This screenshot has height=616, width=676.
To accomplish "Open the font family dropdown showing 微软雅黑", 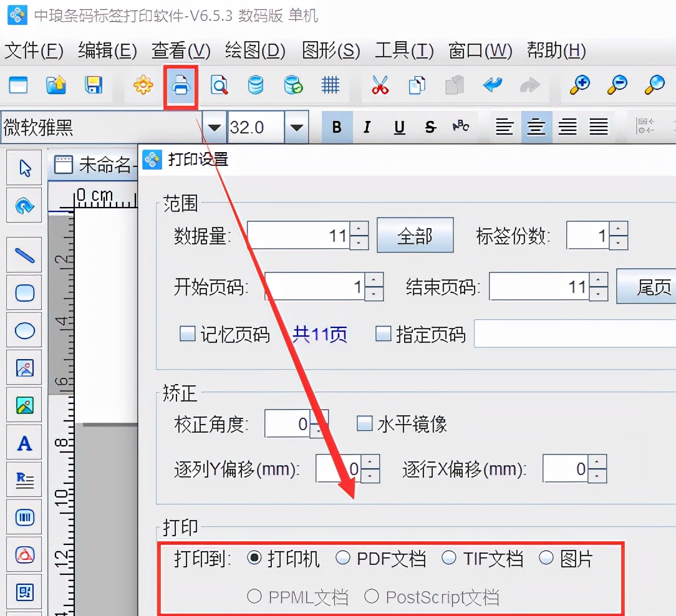I will click(x=215, y=127).
